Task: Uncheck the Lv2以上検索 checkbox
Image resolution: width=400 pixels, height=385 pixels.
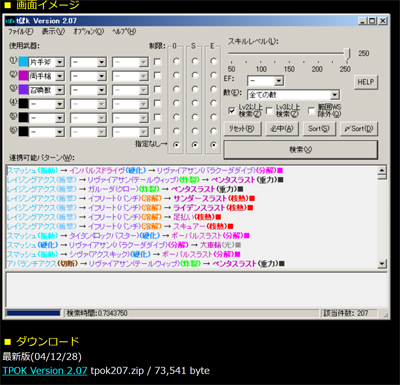Action: click(232, 110)
